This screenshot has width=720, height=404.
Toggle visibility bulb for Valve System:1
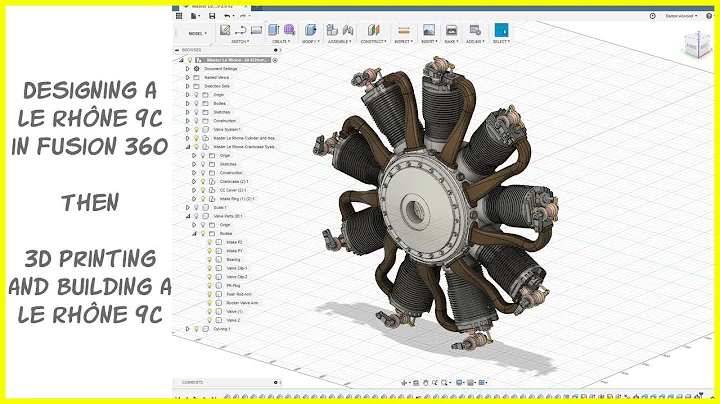pyautogui.click(x=196, y=129)
